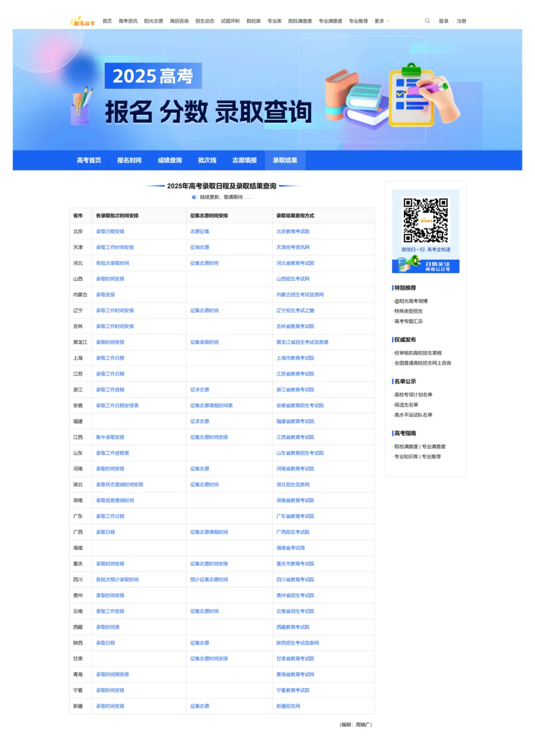Open 安徽 录取工作日程安排表 link
535x756 pixels.
click(x=117, y=406)
